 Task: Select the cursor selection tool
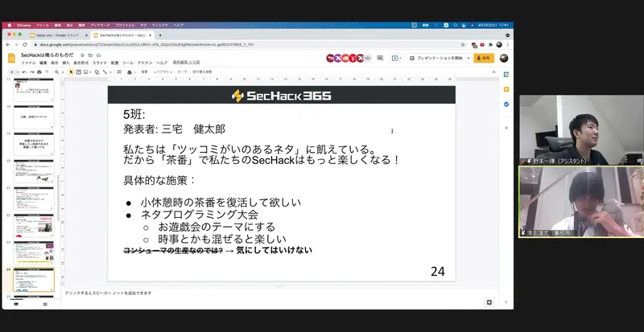[71, 72]
